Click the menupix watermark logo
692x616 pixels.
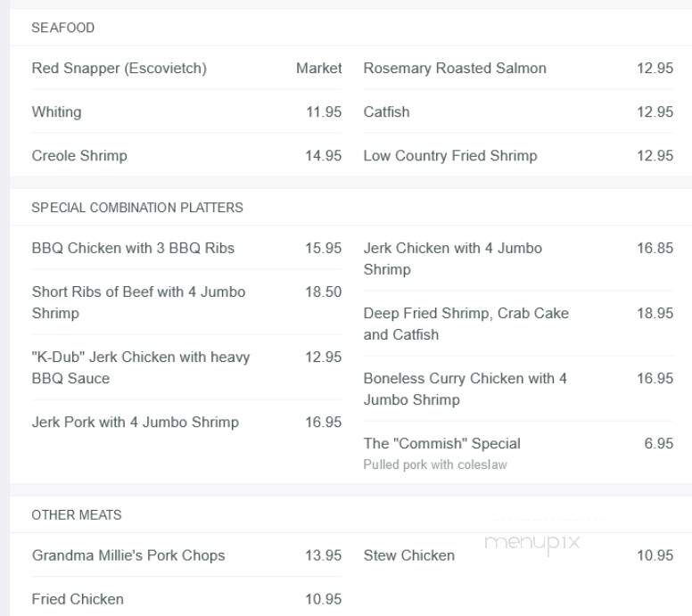tap(531, 543)
